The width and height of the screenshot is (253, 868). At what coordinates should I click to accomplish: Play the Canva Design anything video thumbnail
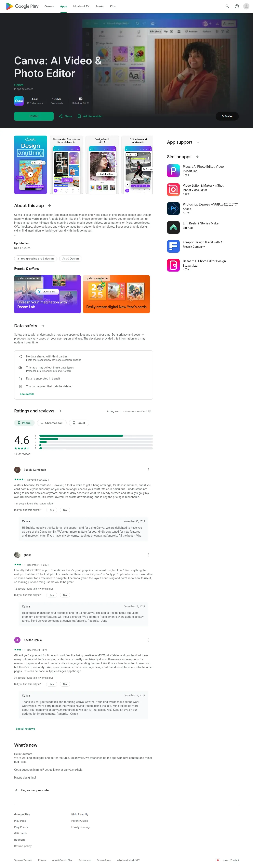[x=31, y=174]
